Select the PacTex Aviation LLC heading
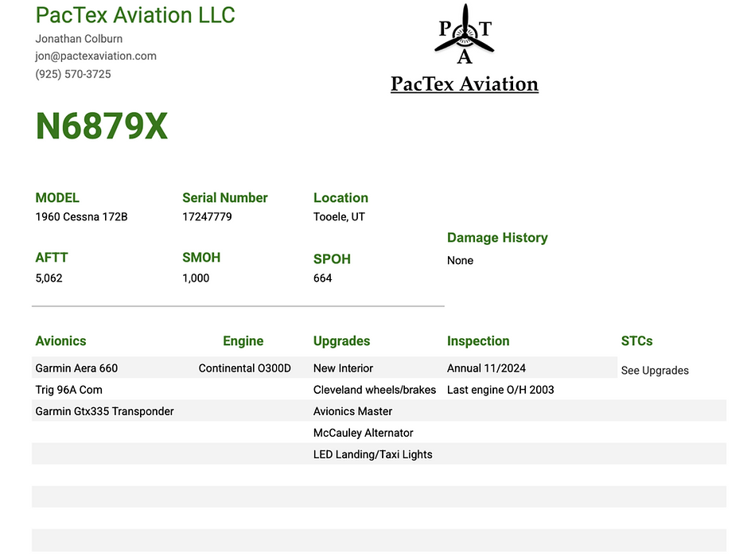The width and height of the screenshot is (751, 560). click(135, 15)
